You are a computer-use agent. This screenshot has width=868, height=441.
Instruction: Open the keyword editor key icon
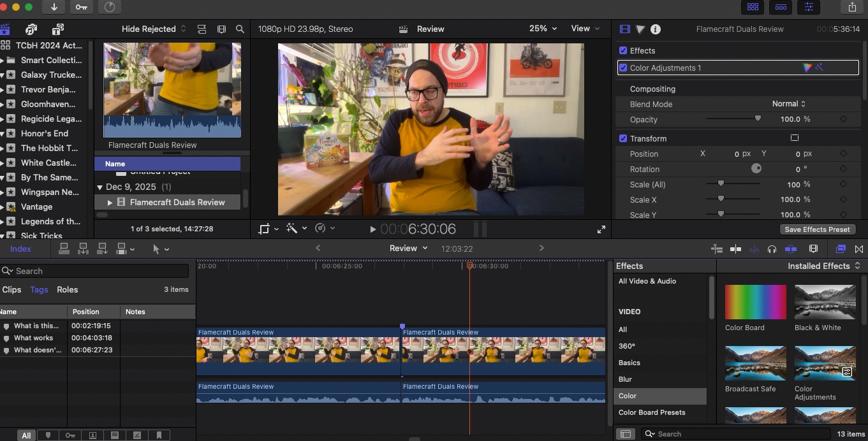click(82, 7)
